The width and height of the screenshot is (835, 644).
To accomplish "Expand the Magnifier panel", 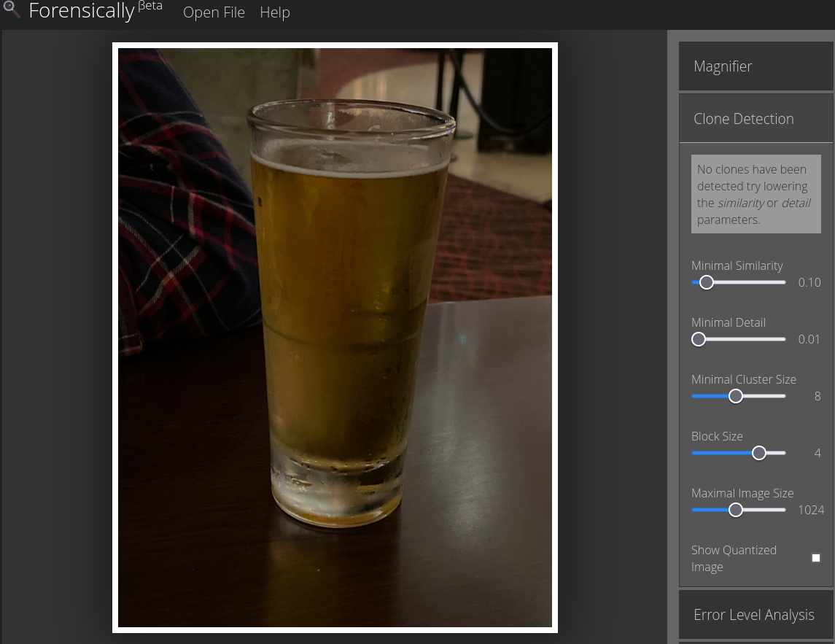I will [756, 66].
